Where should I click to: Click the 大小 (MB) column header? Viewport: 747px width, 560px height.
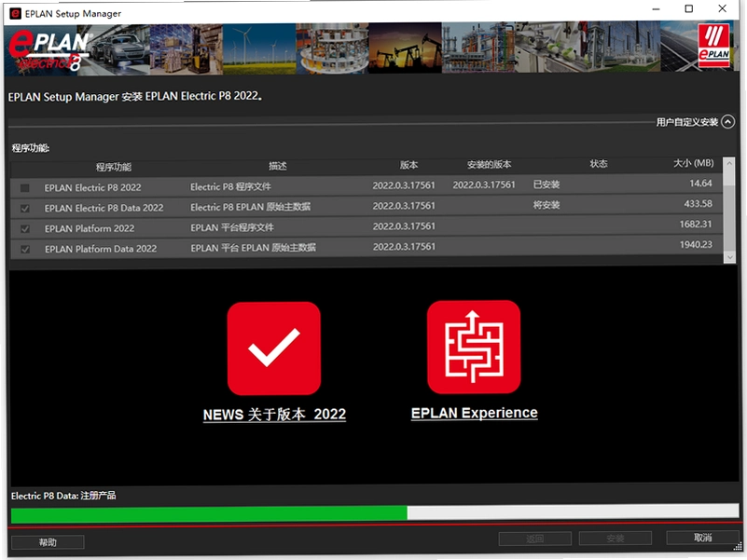(694, 163)
